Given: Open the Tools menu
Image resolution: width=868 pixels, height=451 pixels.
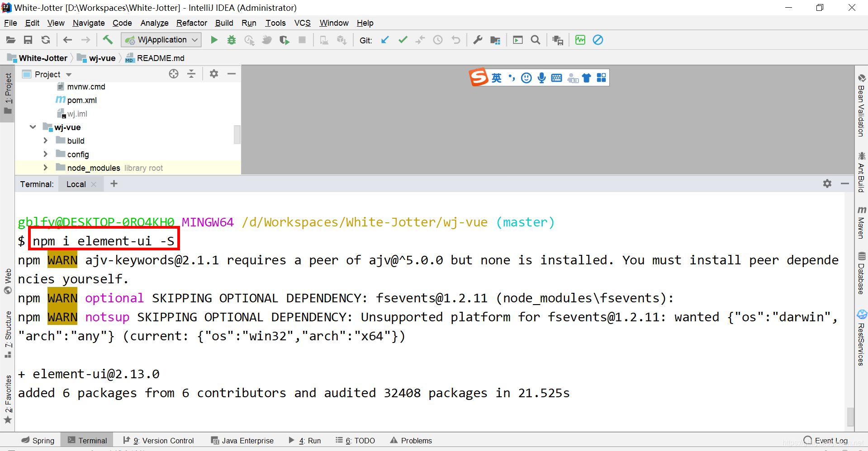Looking at the screenshot, I should coord(275,23).
